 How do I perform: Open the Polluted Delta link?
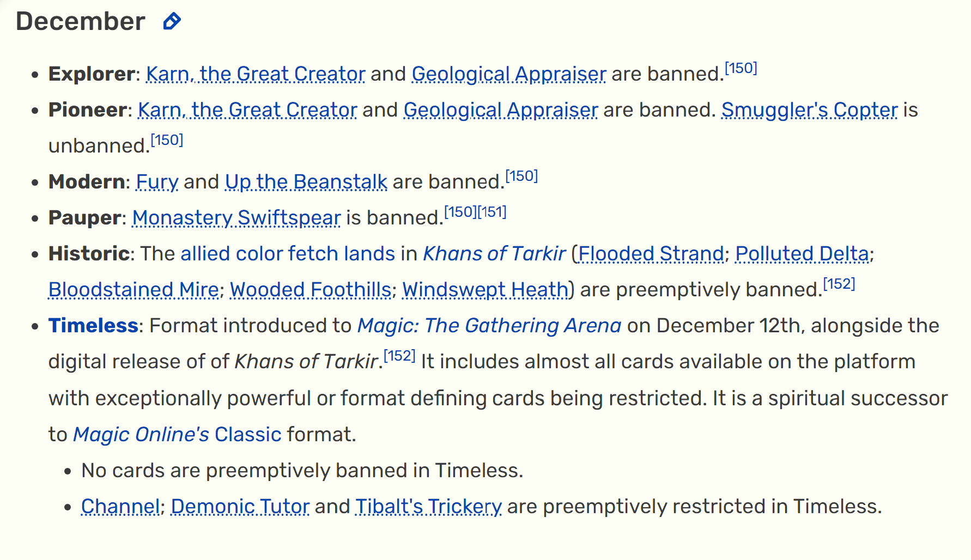coord(802,254)
